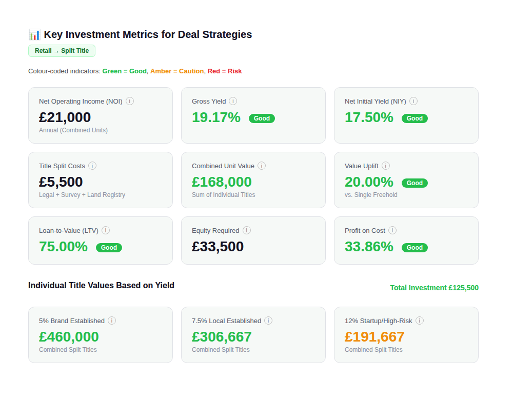Click the Equity Required info icon

[247, 230]
